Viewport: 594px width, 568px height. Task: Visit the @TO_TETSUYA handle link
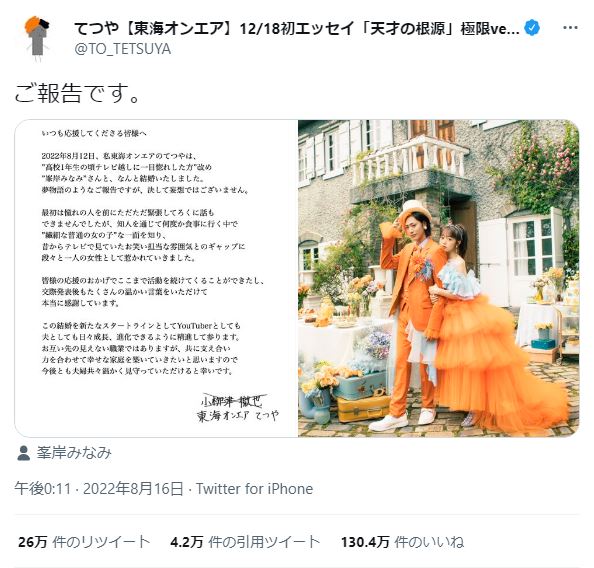point(122,49)
